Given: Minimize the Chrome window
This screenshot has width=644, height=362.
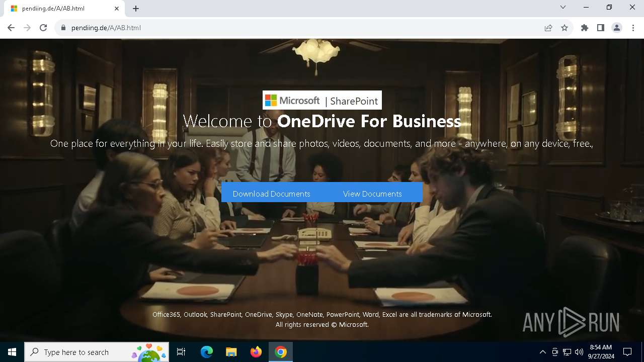Looking at the screenshot, I should pyautogui.click(x=586, y=7).
